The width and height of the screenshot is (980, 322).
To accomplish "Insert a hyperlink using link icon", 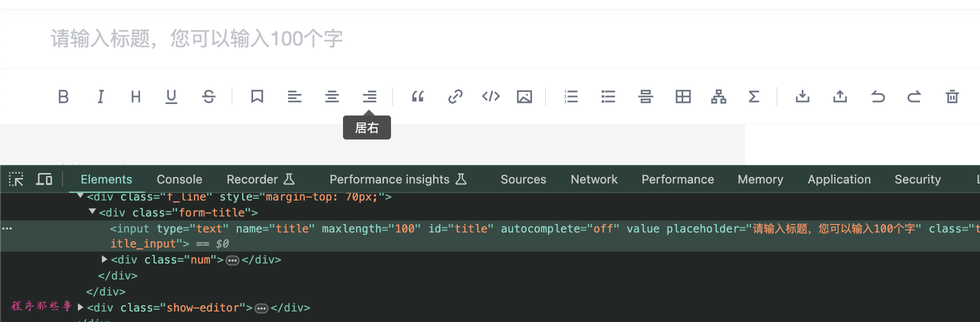I will coord(455,96).
